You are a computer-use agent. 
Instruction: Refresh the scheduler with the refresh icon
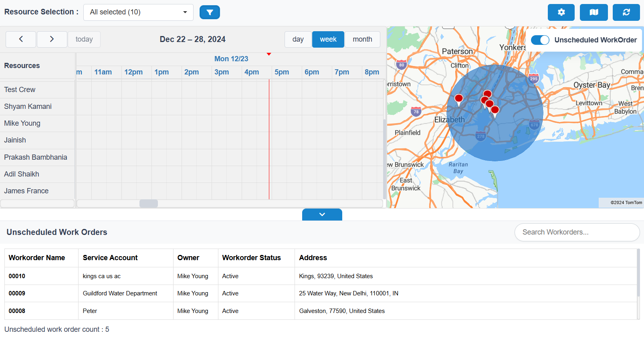pos(626,12)
